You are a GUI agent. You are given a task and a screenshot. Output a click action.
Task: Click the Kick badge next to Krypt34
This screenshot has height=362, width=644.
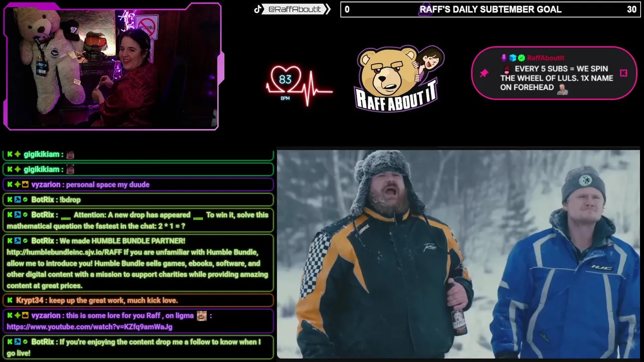(x=10, y=300)
